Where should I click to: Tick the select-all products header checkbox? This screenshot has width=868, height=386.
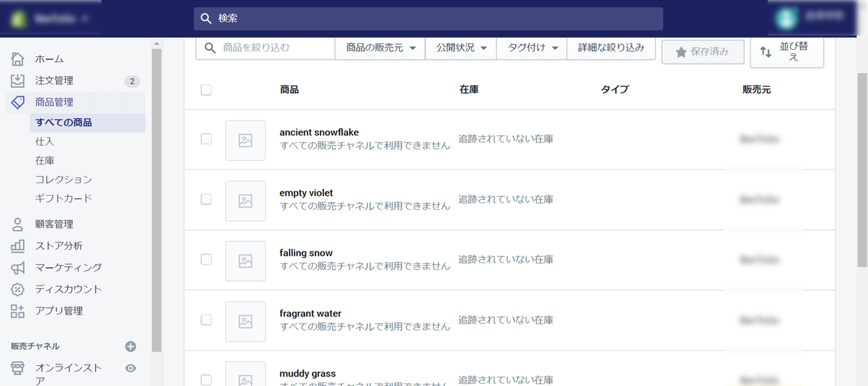(206, 90)
